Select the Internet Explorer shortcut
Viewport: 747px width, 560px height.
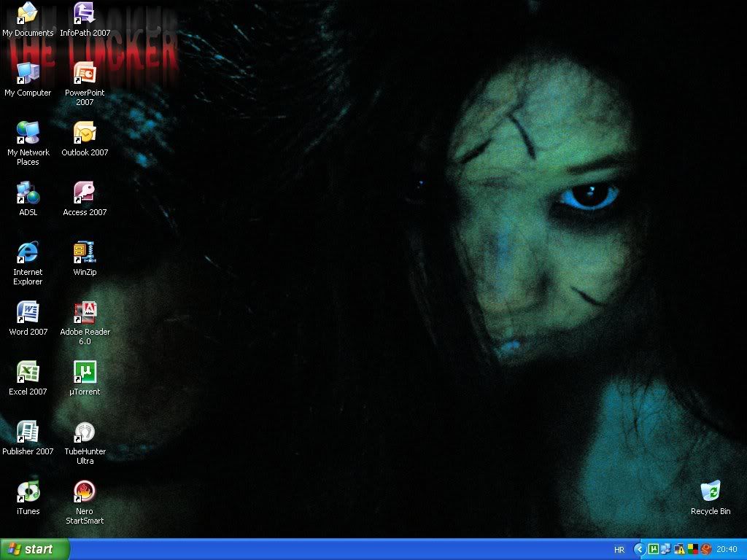click(x=28, y=252)
